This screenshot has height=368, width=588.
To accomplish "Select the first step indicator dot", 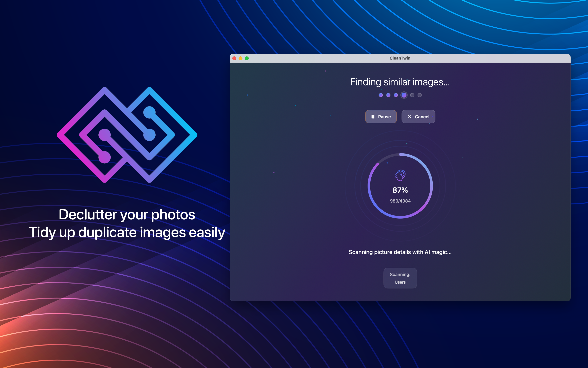I will point(381,95).
